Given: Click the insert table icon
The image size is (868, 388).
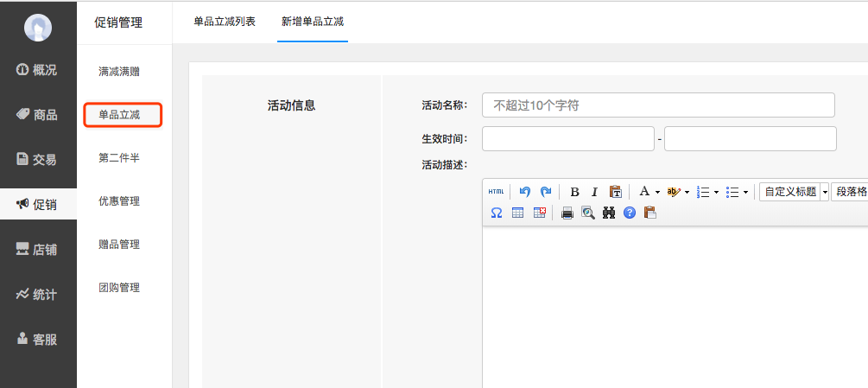Looking at the screenshot, I should coord(518,213).
